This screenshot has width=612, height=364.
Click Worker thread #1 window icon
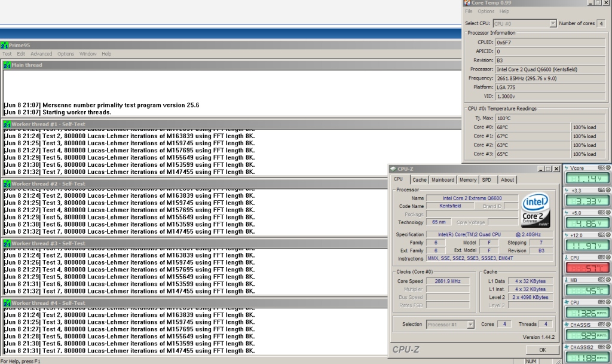click(x=7, y=124)
